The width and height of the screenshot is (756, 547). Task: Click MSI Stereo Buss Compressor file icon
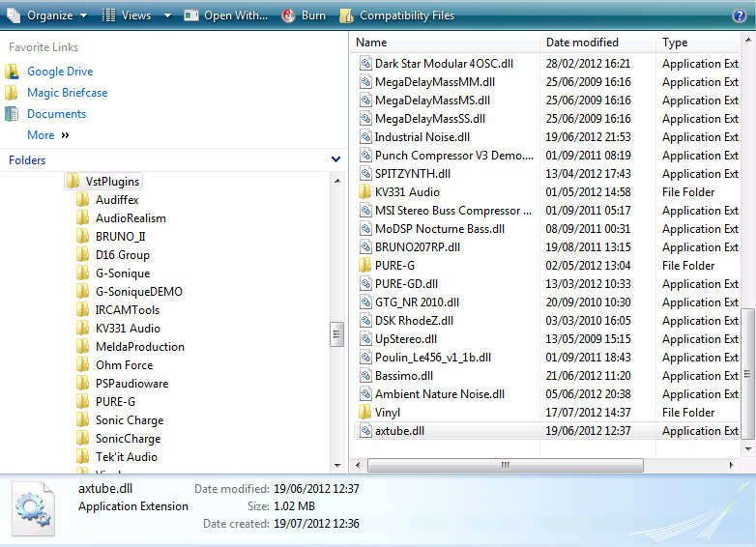coord(366,210)
